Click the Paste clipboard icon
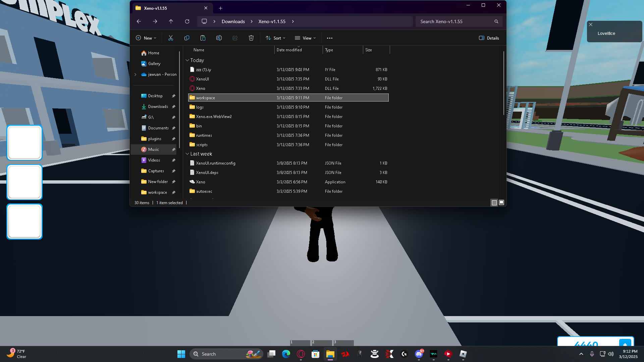 point(203,38)
